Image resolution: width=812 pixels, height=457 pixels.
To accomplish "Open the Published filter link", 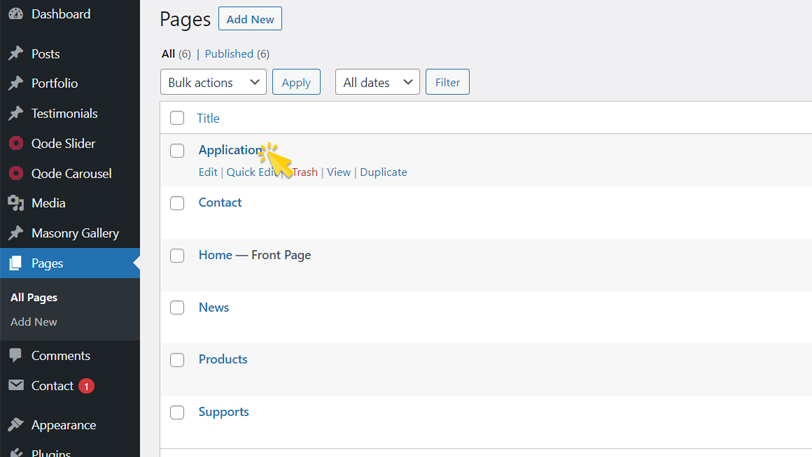I will [229, 54].
